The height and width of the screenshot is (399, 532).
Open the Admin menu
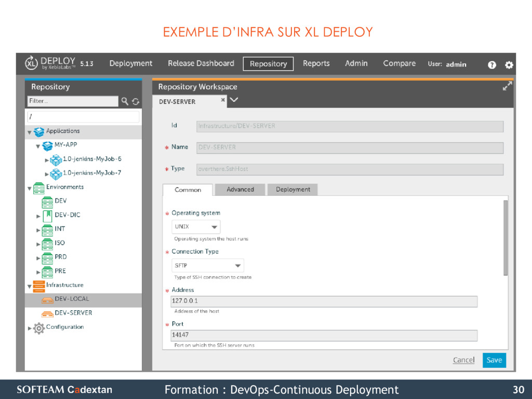[x=356, y=63]
